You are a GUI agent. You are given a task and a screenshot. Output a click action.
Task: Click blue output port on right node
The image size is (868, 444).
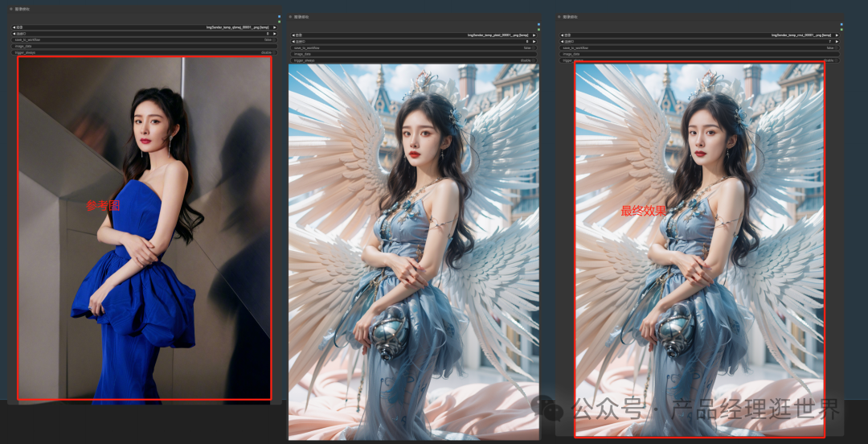[x=841, y=24]
